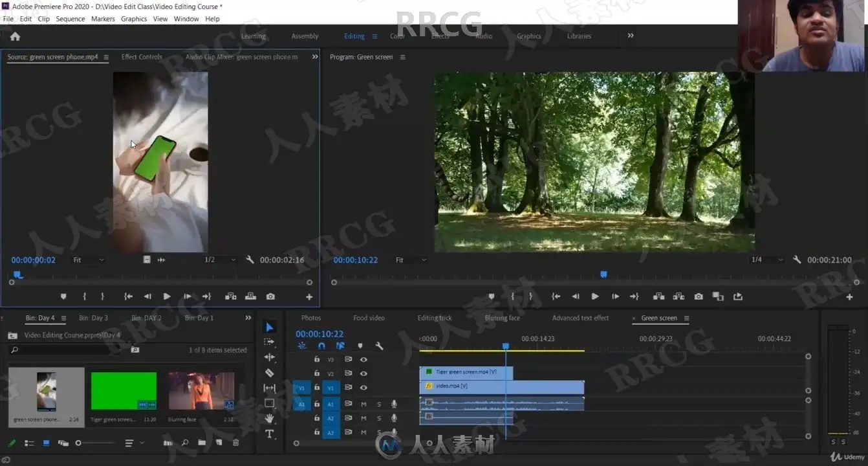Switch project panel to list view
Viewport: 868px width, 466px height.
tap(29, 443)
